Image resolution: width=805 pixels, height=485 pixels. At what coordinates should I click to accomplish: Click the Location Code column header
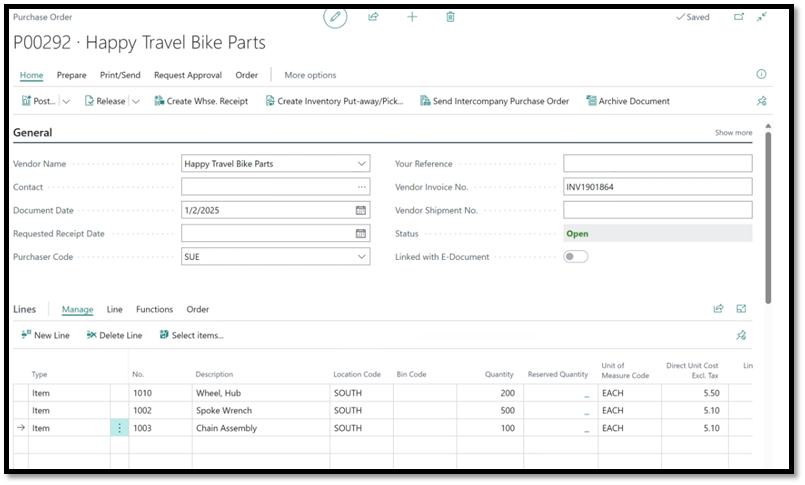(357, 374)
